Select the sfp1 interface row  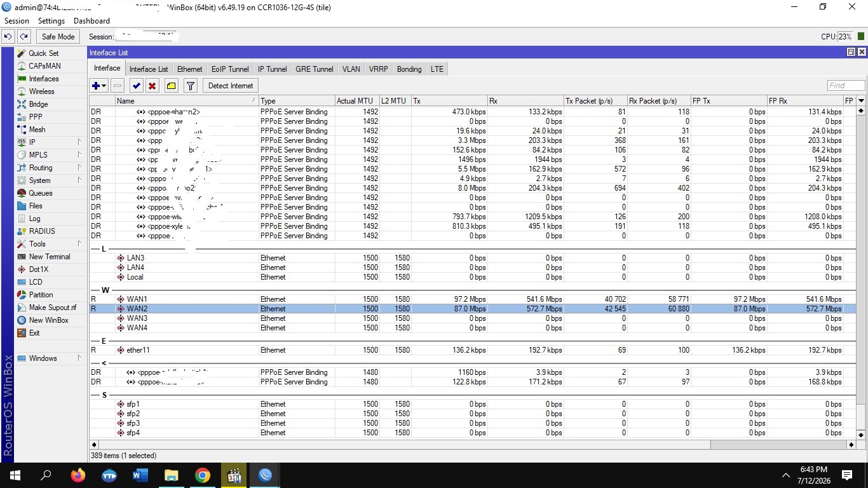pos(473,404)
